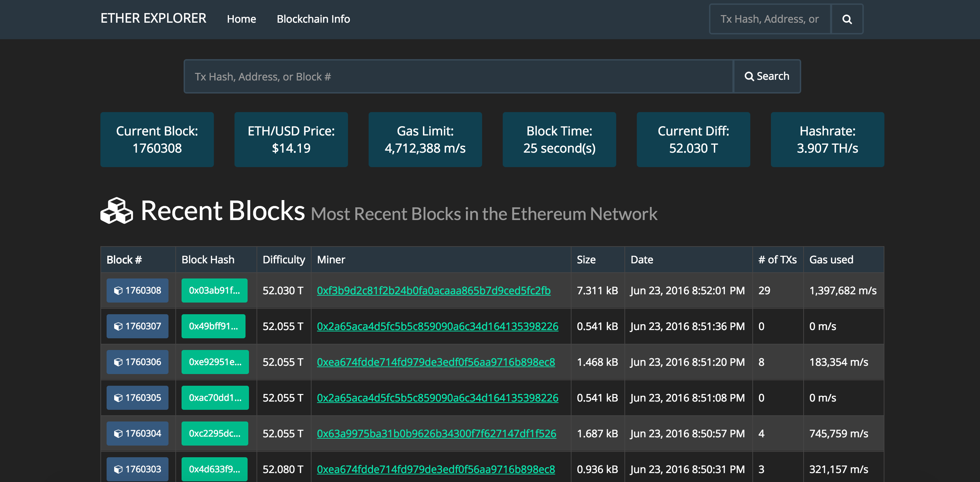Open block hash 0xe92951e...
This screenshot has width=980, height=482.
215,362
